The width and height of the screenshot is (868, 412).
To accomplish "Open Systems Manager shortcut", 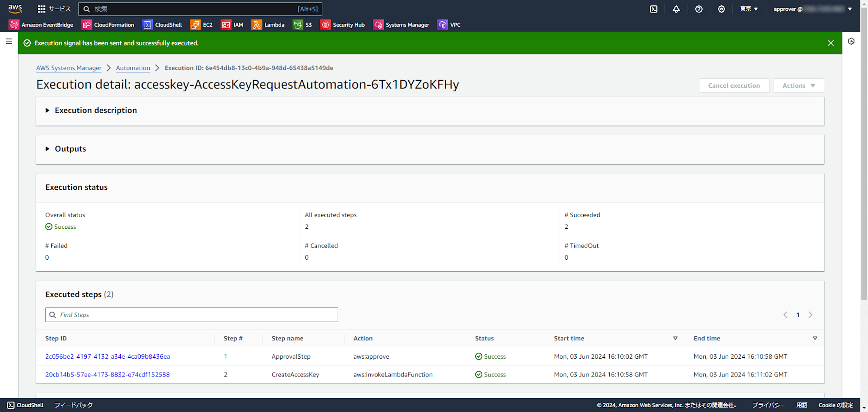I will pos(401,25).
